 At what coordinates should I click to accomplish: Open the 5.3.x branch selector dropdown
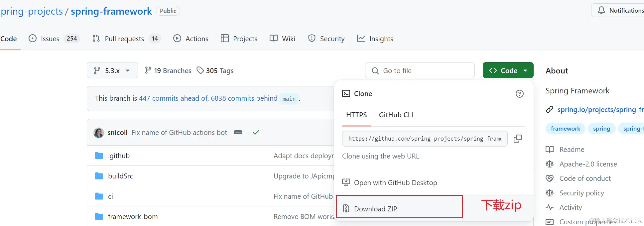click(x=112, y=70)
